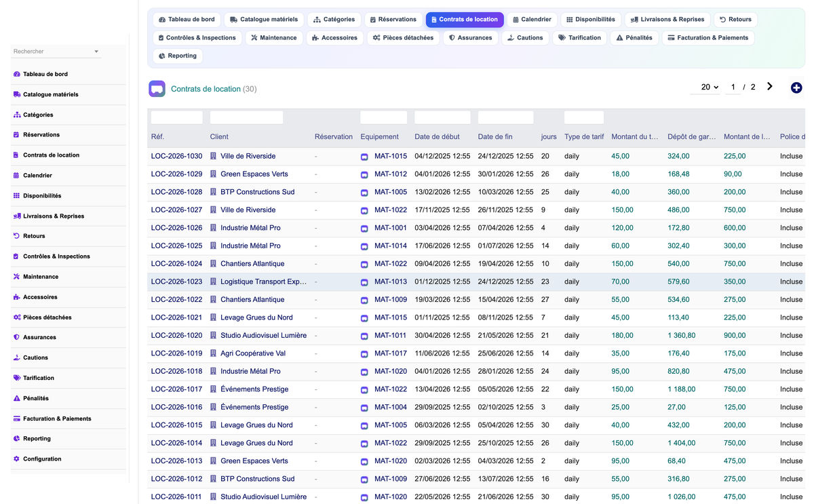The image size is (814, 504).
Task: Sort by Date de début column header
Action: coord(437,136)
